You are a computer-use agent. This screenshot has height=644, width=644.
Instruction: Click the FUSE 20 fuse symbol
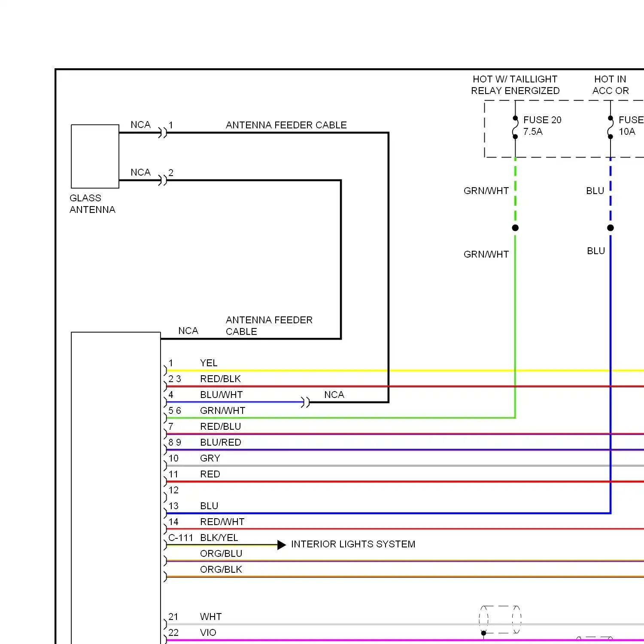(x=515, y=128)
